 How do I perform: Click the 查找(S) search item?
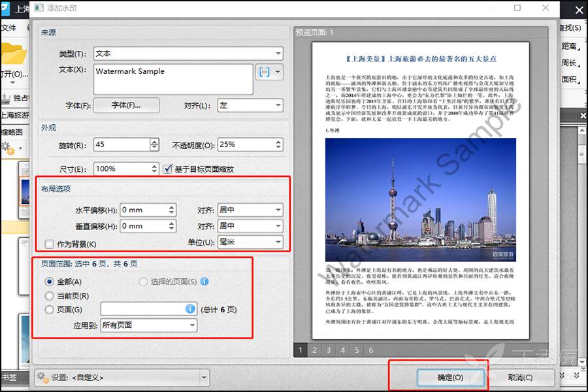[570, 27]
